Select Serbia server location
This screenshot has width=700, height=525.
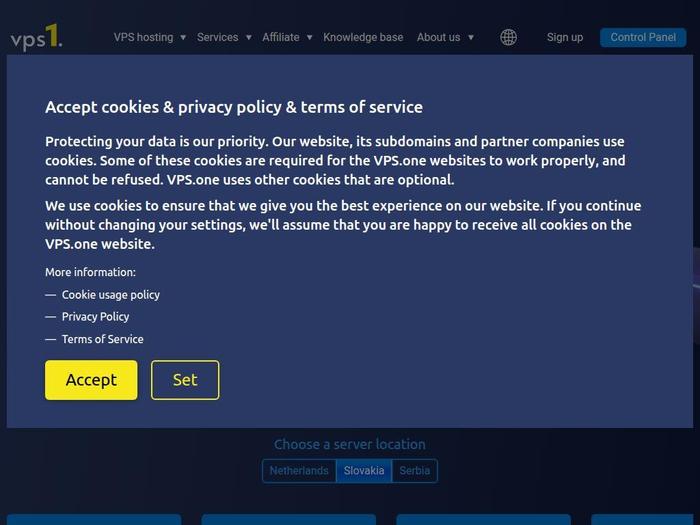click(x=415, y=471)
